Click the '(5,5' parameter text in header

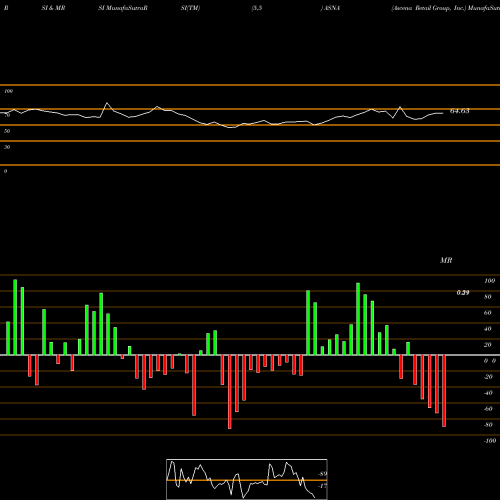tap(257, 8)
